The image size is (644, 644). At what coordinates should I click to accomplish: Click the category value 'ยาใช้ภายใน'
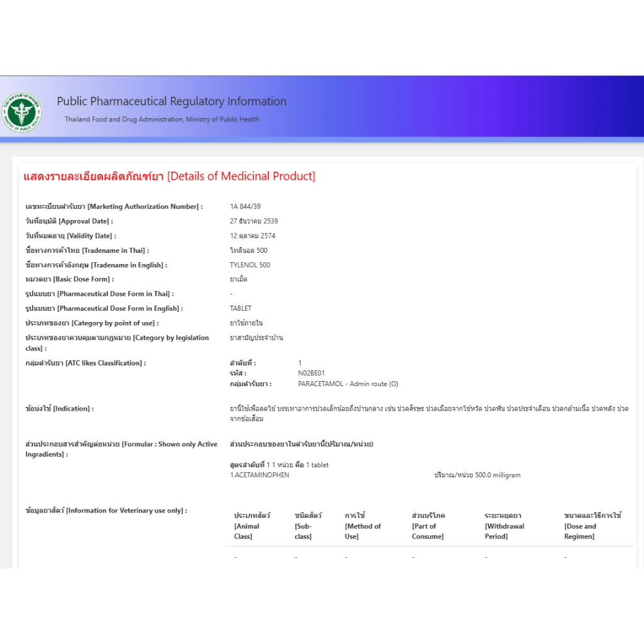coord(246,323)
